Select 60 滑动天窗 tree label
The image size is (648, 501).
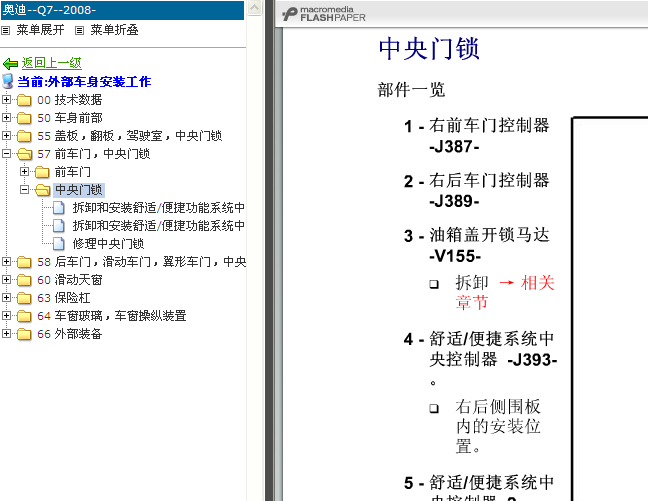[69, 280]
